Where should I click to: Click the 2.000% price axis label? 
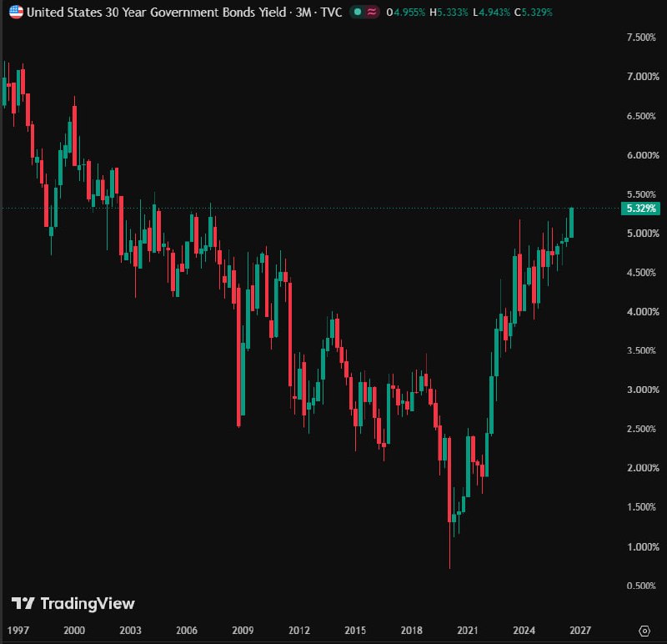pos(643,468)
